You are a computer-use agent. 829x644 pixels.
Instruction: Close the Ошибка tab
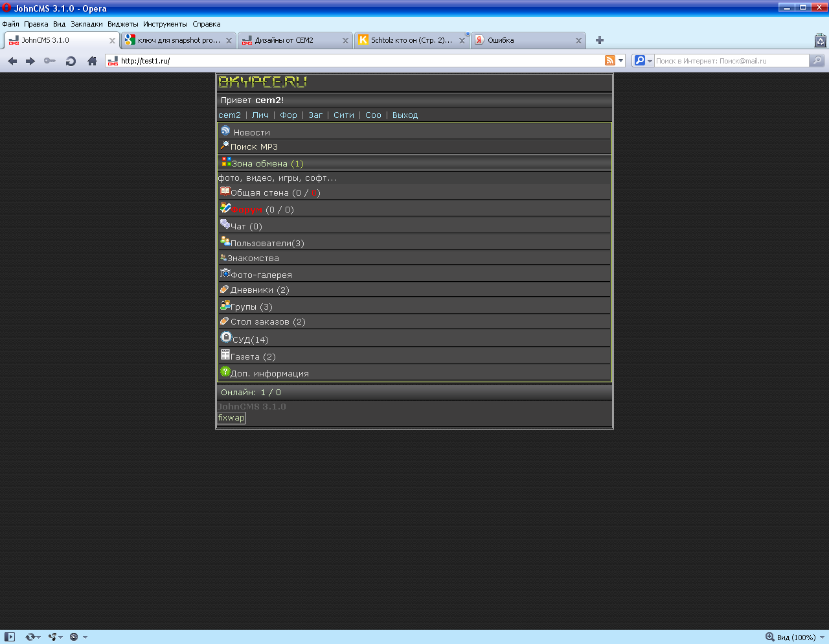pos(578,40)
